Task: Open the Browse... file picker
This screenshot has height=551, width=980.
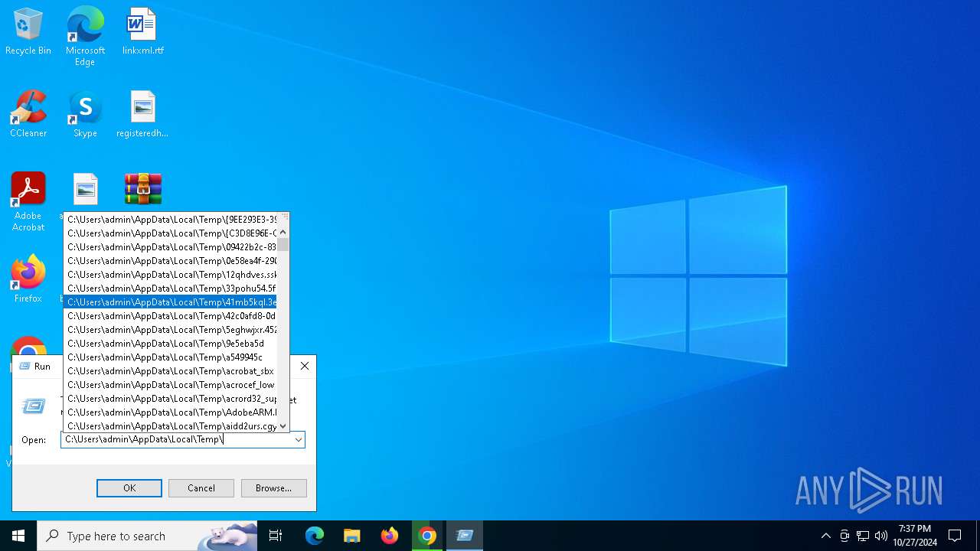Action: [x=274, y=488]
